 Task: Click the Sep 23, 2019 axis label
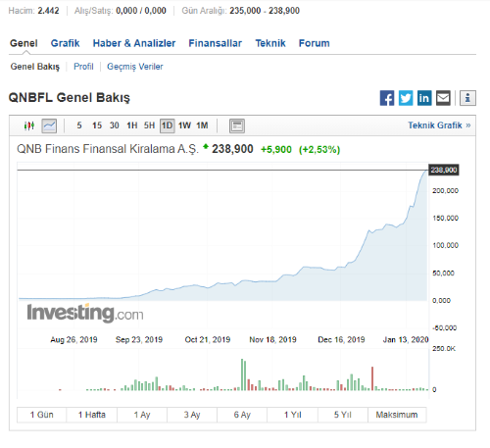point(139,340)
